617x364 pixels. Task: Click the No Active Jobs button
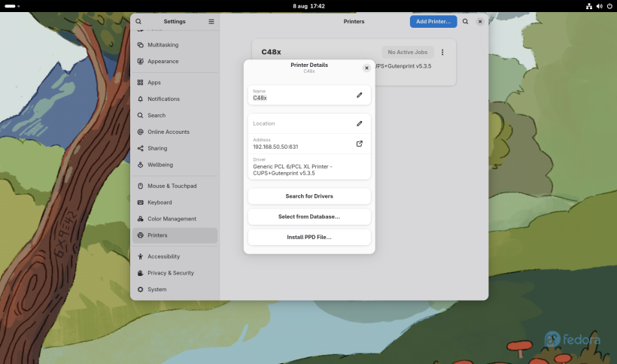(408, 53)
